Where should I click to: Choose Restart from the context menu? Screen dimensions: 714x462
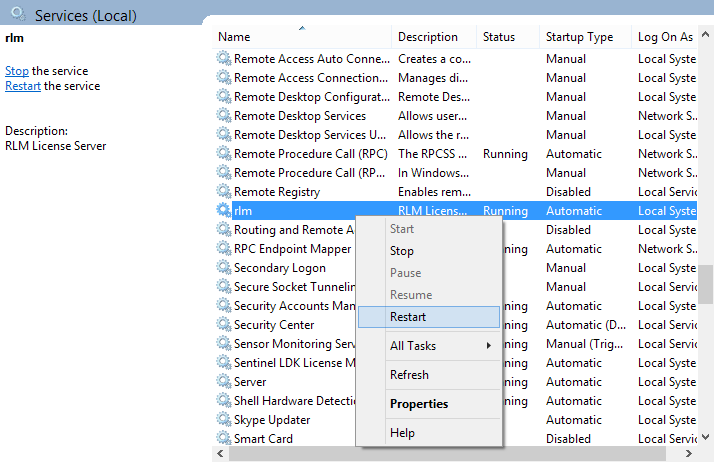point(408,317)
